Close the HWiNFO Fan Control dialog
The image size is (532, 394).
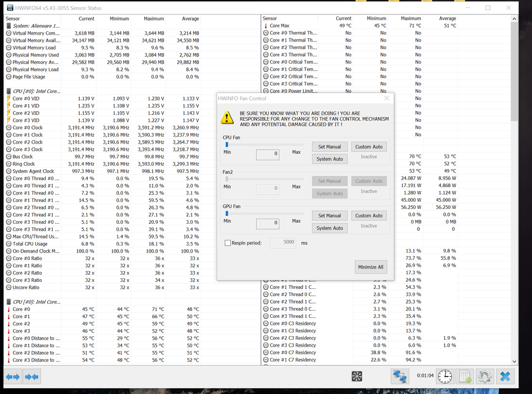387,98
